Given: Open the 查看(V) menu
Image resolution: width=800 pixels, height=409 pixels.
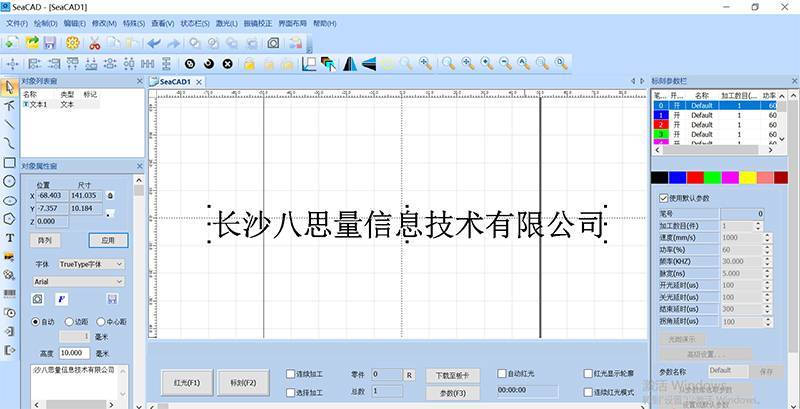Looking at the screenshot, I should tap(163, 23).
